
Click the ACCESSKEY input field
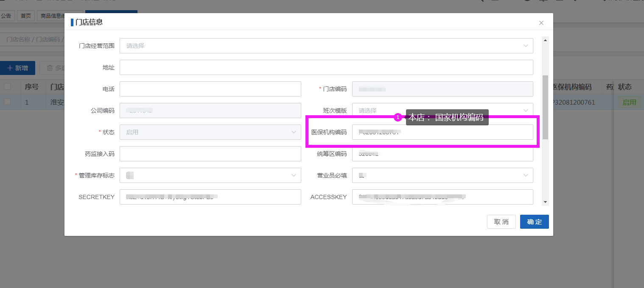[x=442, y=197]
